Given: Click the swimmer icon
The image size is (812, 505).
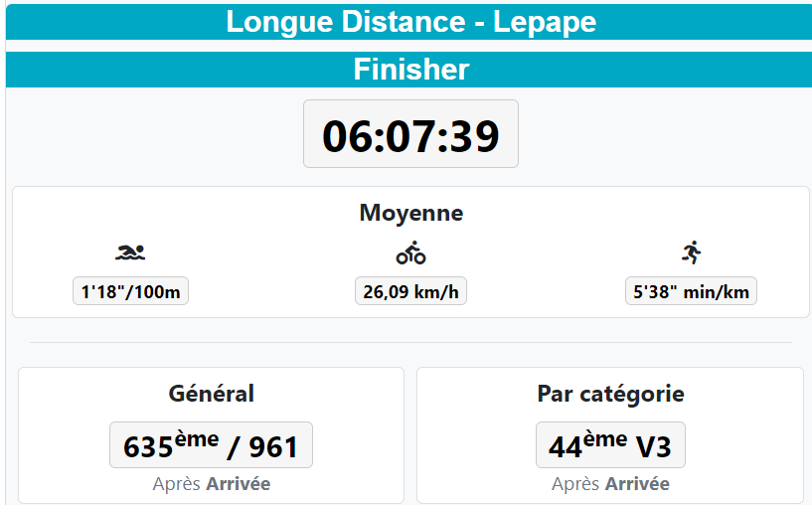Looking at the screenshot, I should 130,252.
